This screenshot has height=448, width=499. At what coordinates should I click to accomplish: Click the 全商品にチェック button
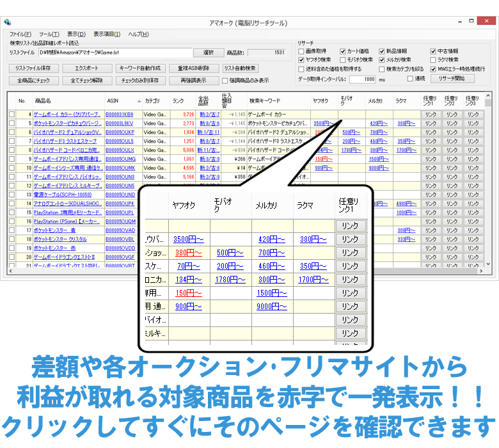tap(33, 81)
